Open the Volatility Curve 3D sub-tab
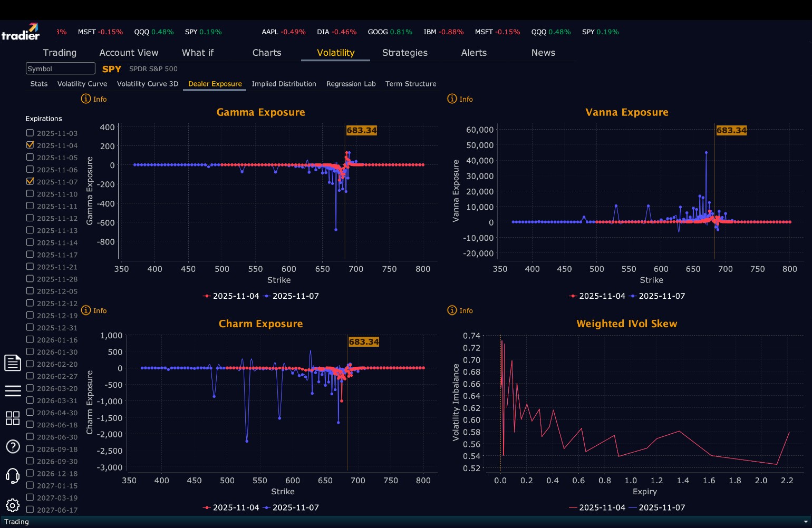Viewport: 812px width, 528px height. tap(148, 84)
